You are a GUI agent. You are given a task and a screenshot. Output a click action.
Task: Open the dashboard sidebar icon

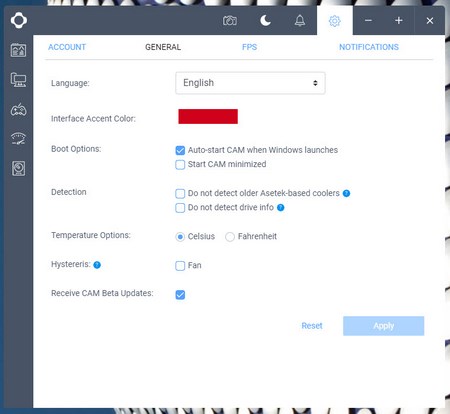pyautogui.click(x=18, y=50)
